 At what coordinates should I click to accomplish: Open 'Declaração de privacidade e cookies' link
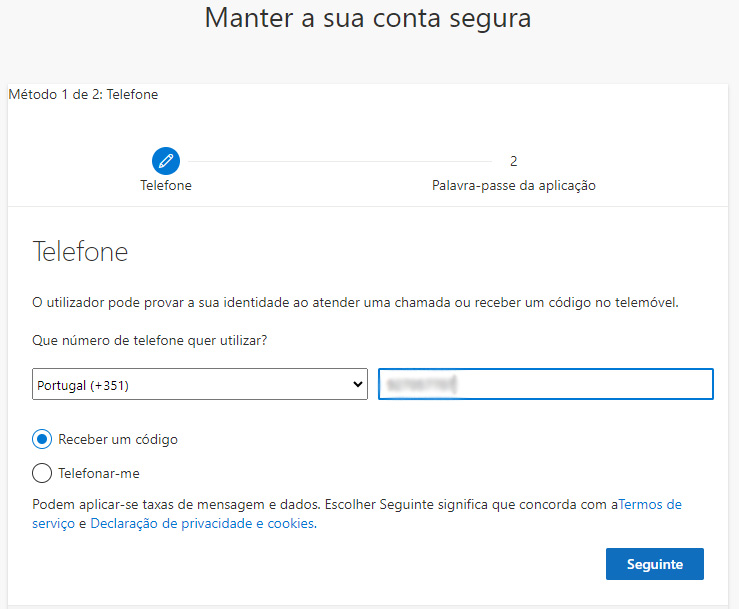pyautogui.click(x=202, y=523)
